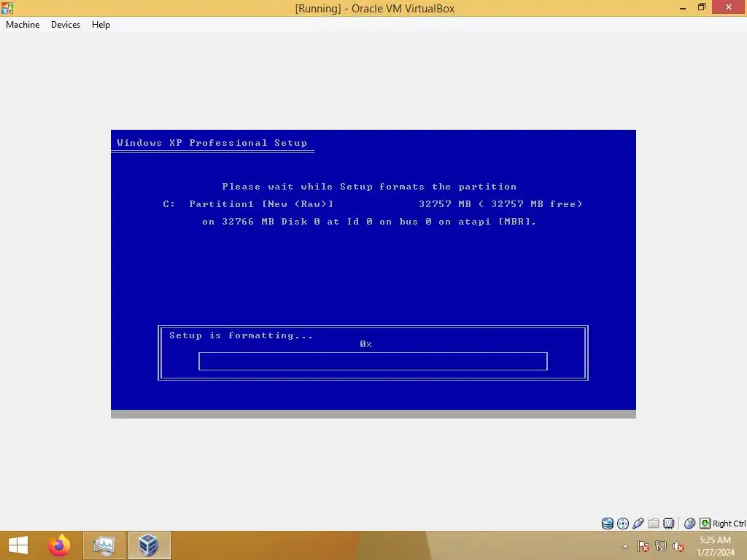
Task: Click the host key green arrow icon
Action: pos(705,524)
